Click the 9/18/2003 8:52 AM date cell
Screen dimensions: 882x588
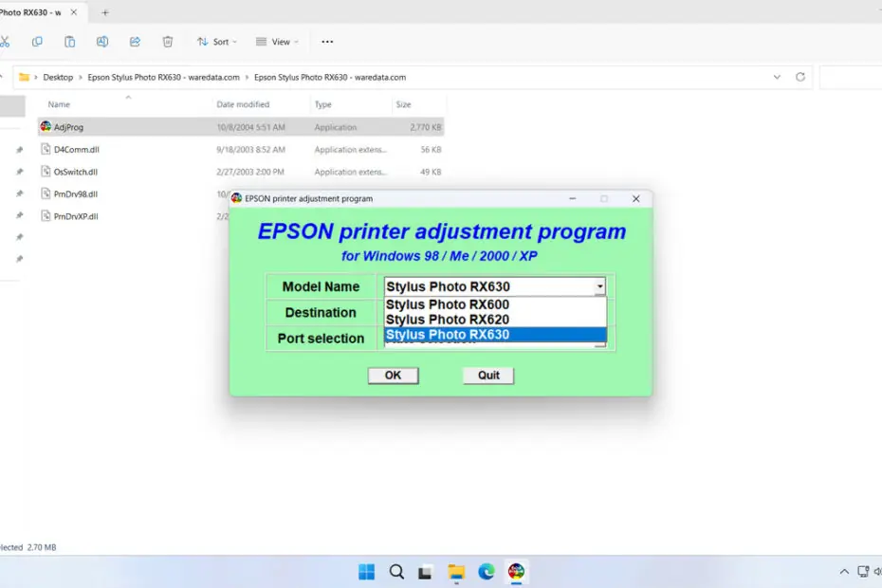coord(251,150)
